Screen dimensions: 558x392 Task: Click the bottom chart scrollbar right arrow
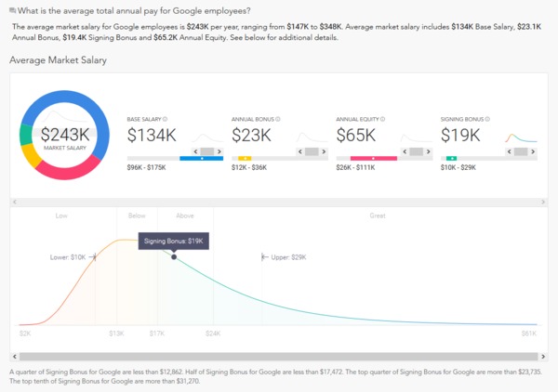click(x=543, y=357)
